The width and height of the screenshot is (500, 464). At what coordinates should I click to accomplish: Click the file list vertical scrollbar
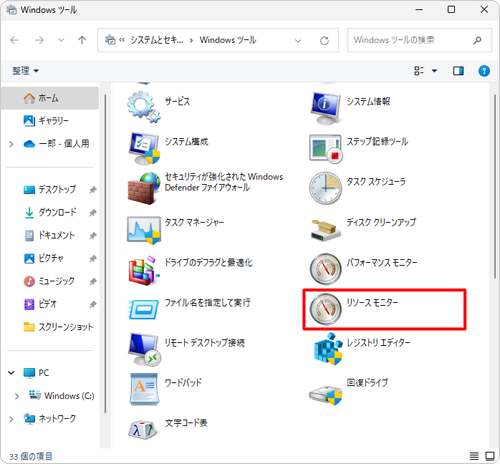pos(495,187)
